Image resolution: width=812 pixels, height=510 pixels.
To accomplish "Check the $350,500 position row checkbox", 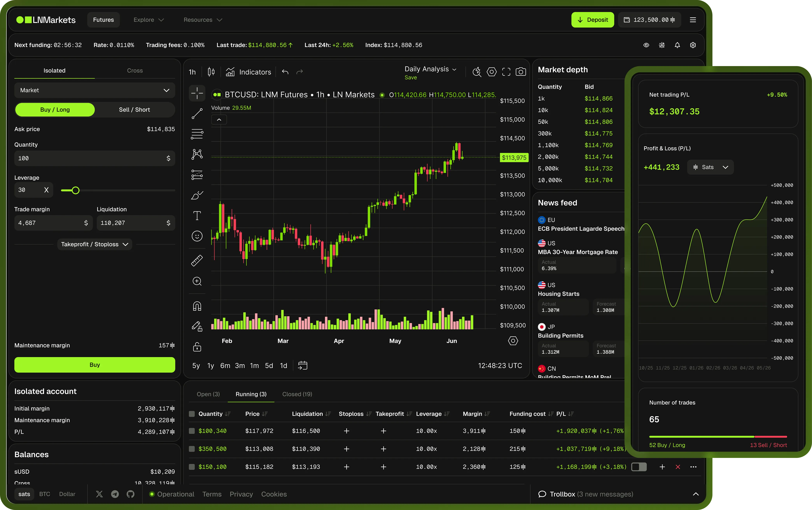I will tap(192, 449).
